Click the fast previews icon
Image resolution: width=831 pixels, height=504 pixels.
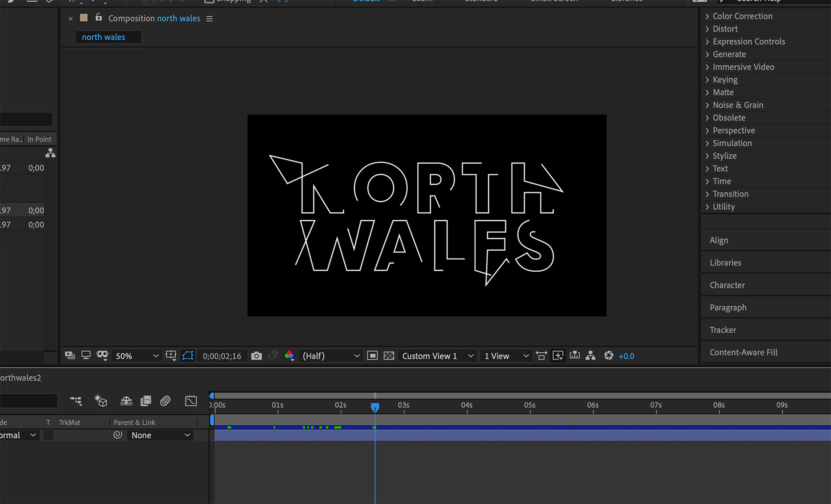pyautogui.click(x=558, y=356)
